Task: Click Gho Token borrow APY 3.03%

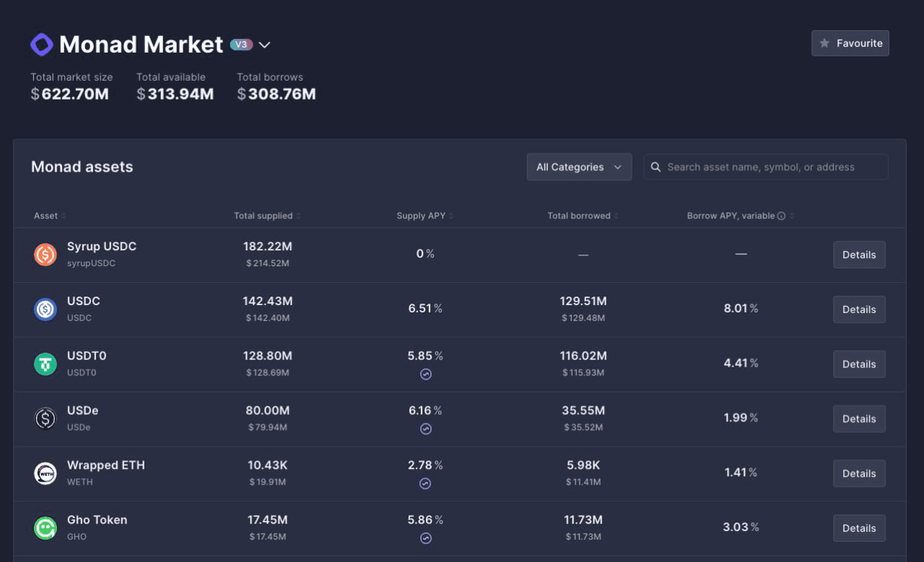Action: click(741, 527)
